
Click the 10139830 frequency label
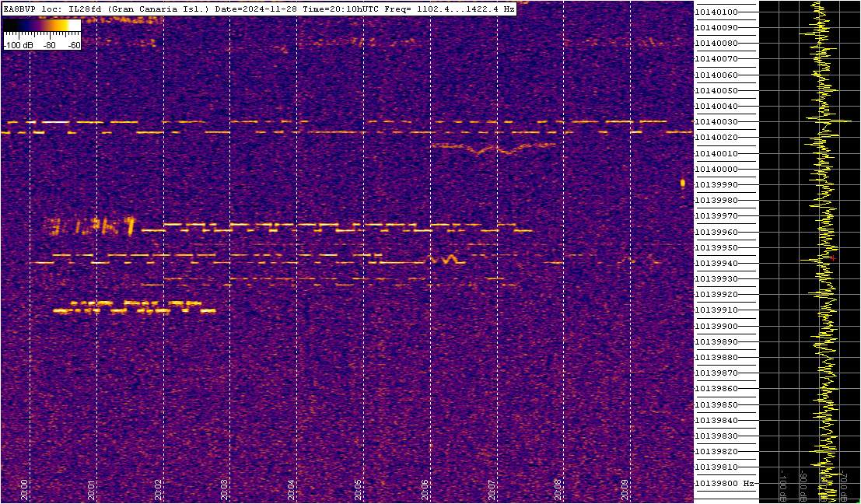[x=716, y=436]
